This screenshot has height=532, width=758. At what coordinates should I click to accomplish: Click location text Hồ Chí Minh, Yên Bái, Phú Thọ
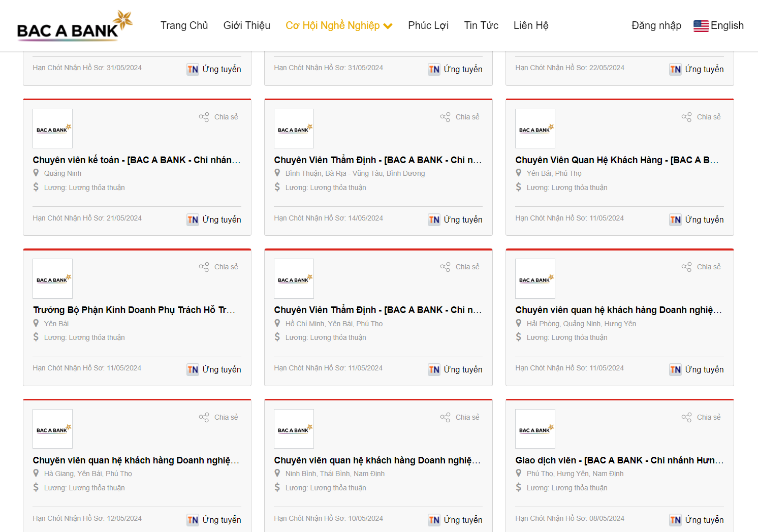334,324
